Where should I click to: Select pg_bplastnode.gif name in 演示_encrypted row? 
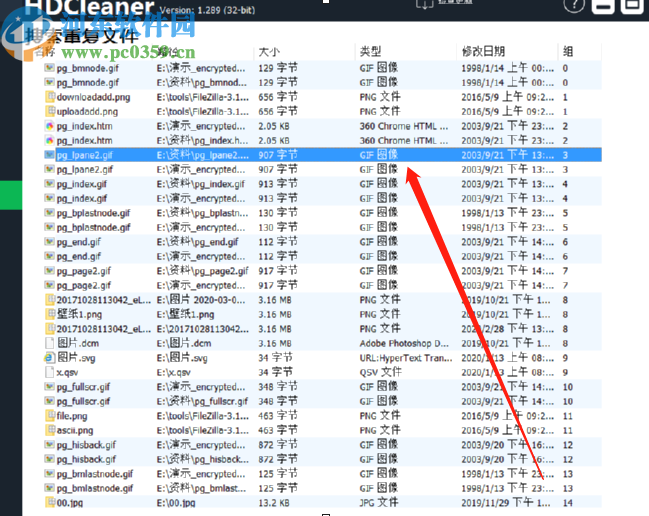(x=94, y=228)
